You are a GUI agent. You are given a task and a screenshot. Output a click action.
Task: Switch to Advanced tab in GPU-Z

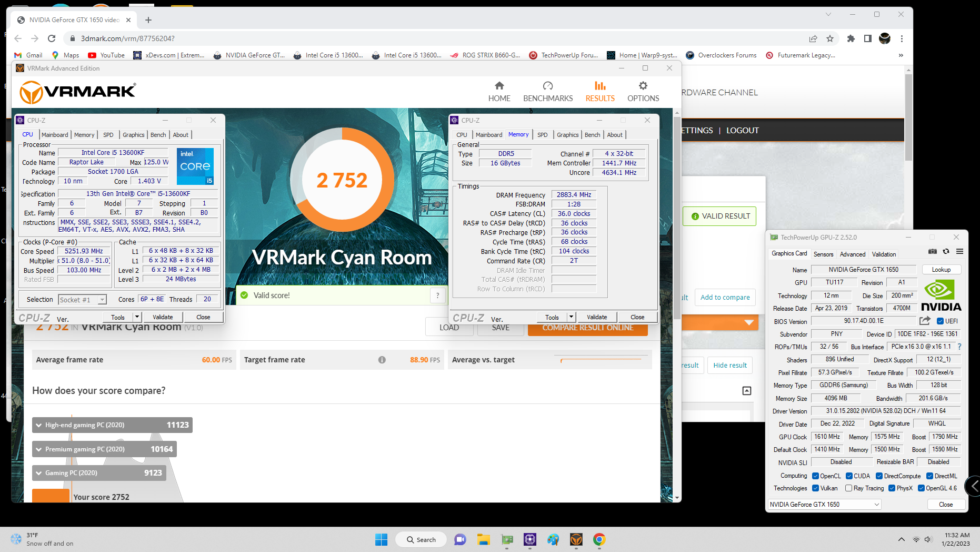click(853, 254)
